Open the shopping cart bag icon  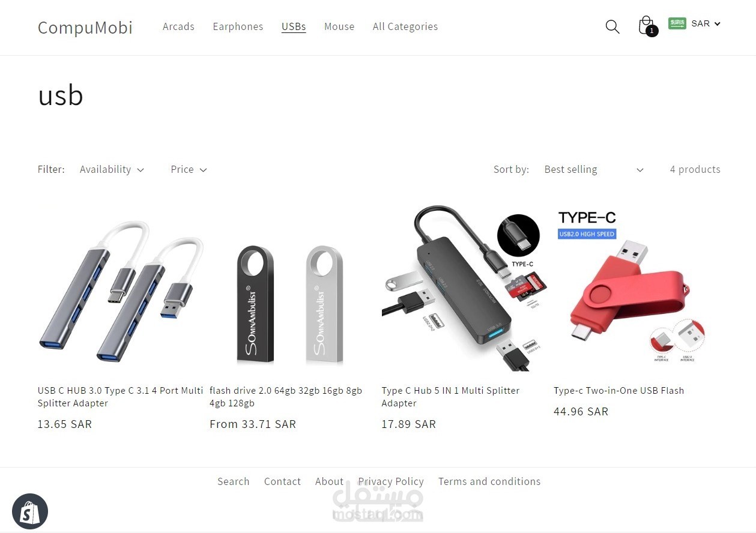pyautogui.click(x=646, y=26)
